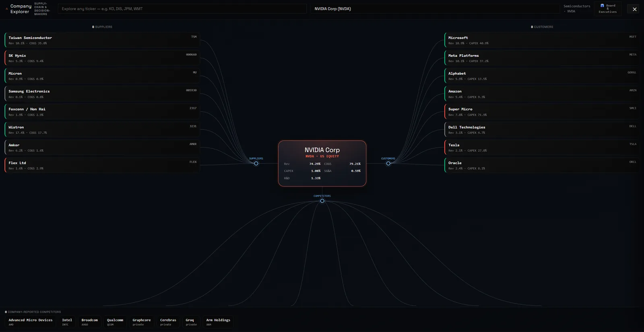Viewport: 644px width, 332px height.
Task: Select the Flex Ltd supplier card
Action: pos(102,166)
